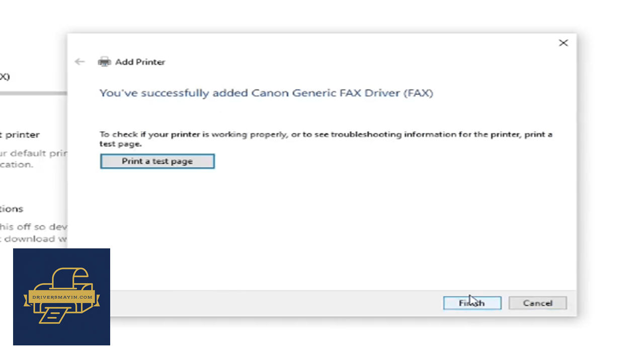Click the 'ur default prin' text in background
The width and height of the screenshot is (644, 362).
33,153
